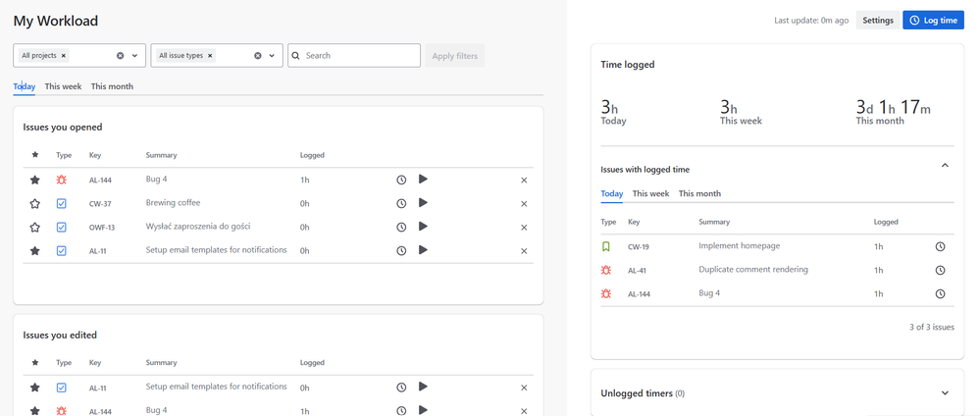Open Duplicate comment rendering issue
This screenshot has width=980, height=416.
(753, 270)
